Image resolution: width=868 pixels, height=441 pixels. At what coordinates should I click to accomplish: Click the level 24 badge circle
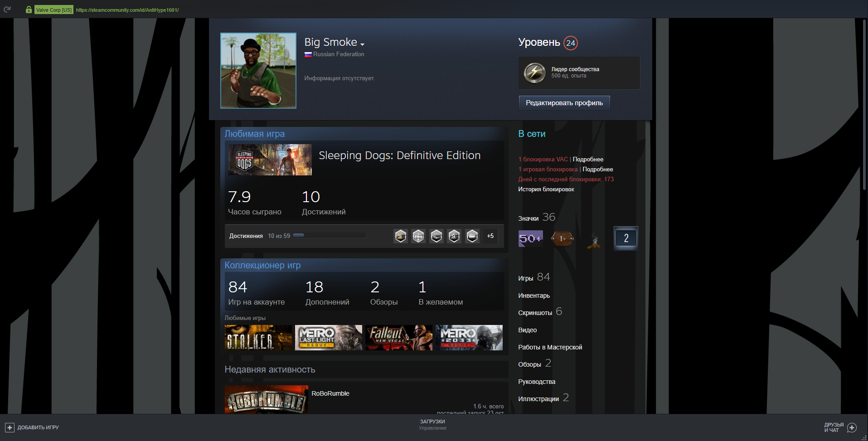(571, 43)
